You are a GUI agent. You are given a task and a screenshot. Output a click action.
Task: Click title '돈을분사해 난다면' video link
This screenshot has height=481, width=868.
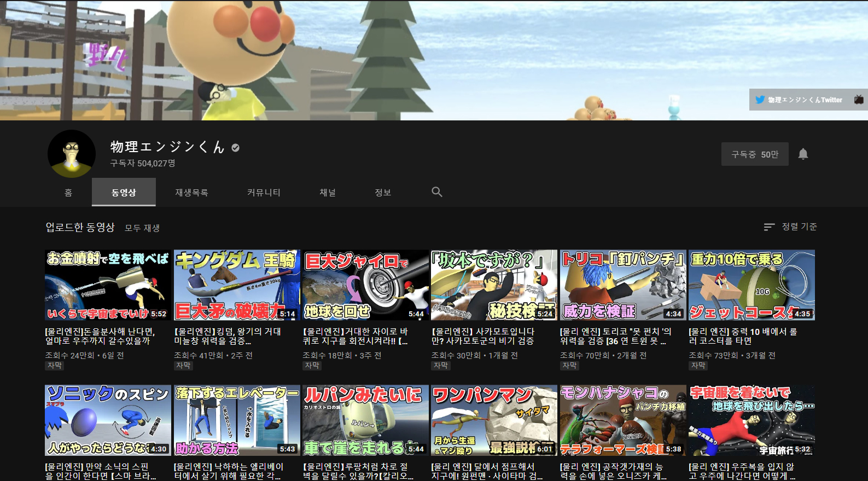point(100,336)
